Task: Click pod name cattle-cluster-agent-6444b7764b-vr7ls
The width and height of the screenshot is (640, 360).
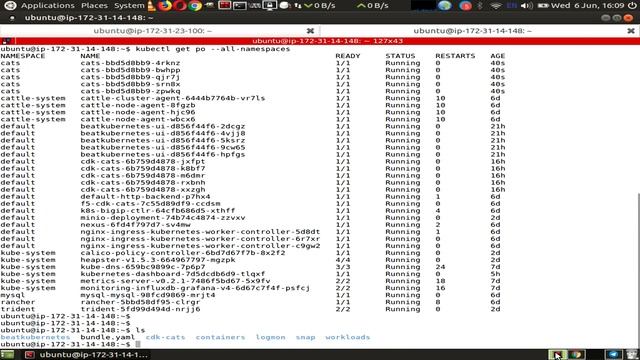Action: (173, 98)
